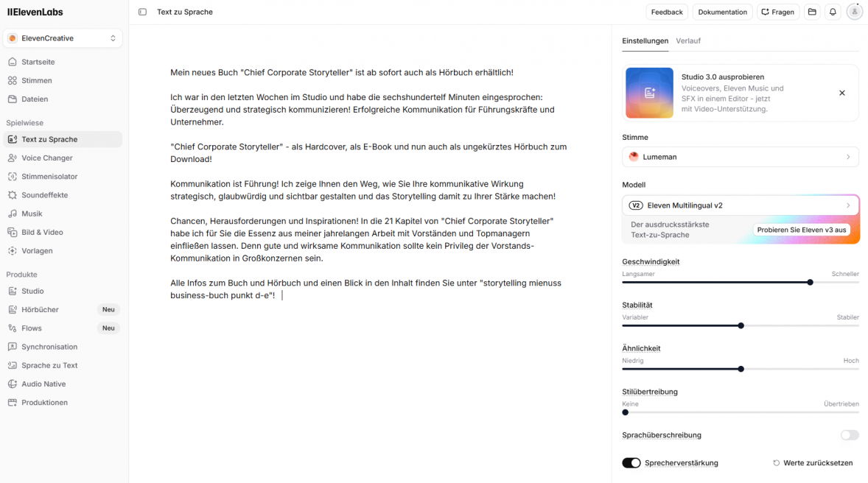Go to Soundeffekte in sidebar
This screenshot has width=868, height=483.
pos(44,195)
